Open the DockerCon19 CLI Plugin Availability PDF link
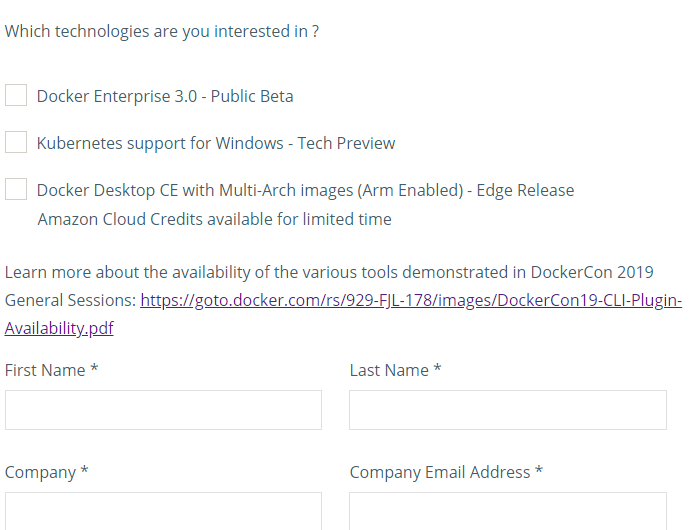Image resolution: width=699 pixels, height=530 pixels. (x=410, y=300)
